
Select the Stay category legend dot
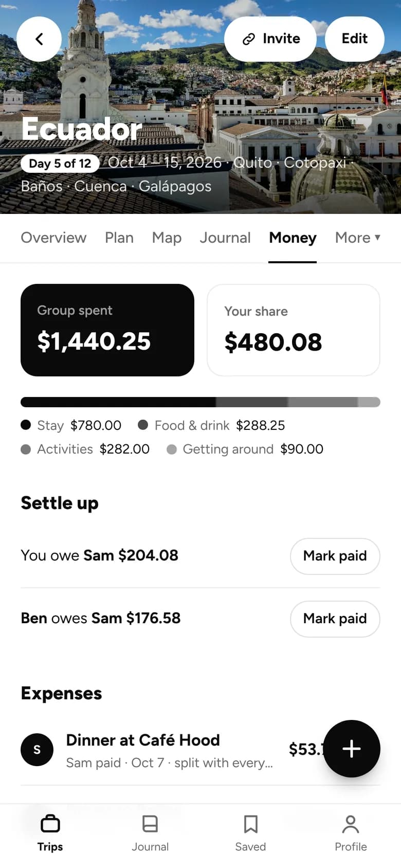point(26,425)
